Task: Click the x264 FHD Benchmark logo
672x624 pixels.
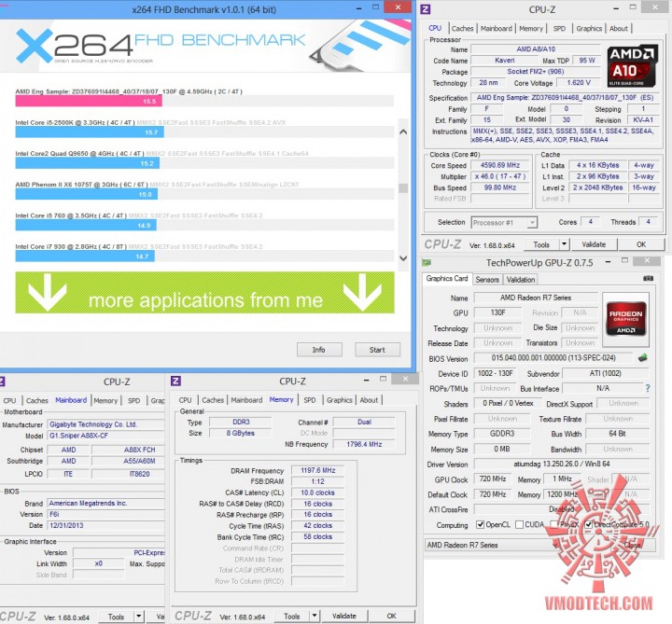Action: pyautogui.click(x=161, y=46)
